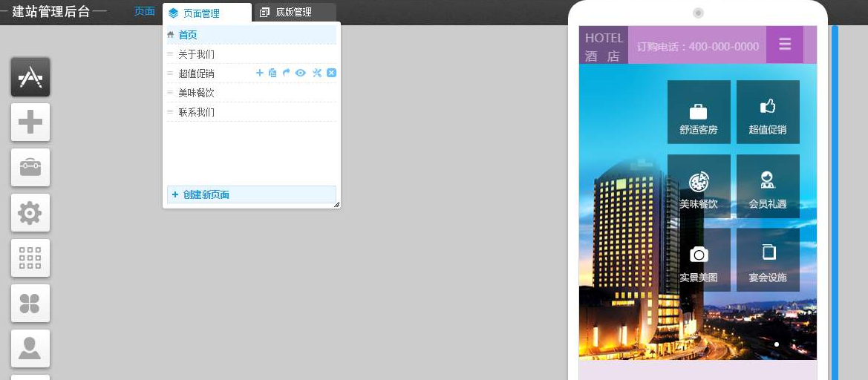Image resolution: width=868 pixels, height=380 pixels.
Task: Toggle visibility eye icon for 超值促销 page
Action: click(x=301, y=73)
